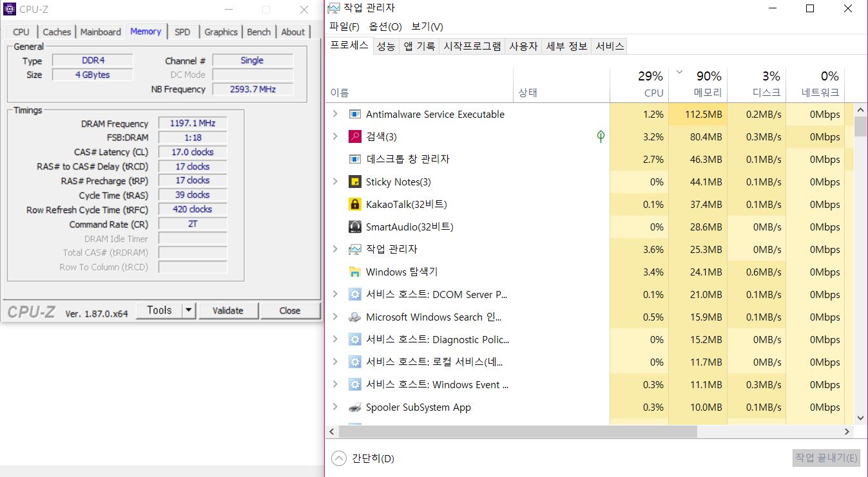Open the SPD tab in CPU-Z
This screenshot has width=868, height=477.
(182, 32)
